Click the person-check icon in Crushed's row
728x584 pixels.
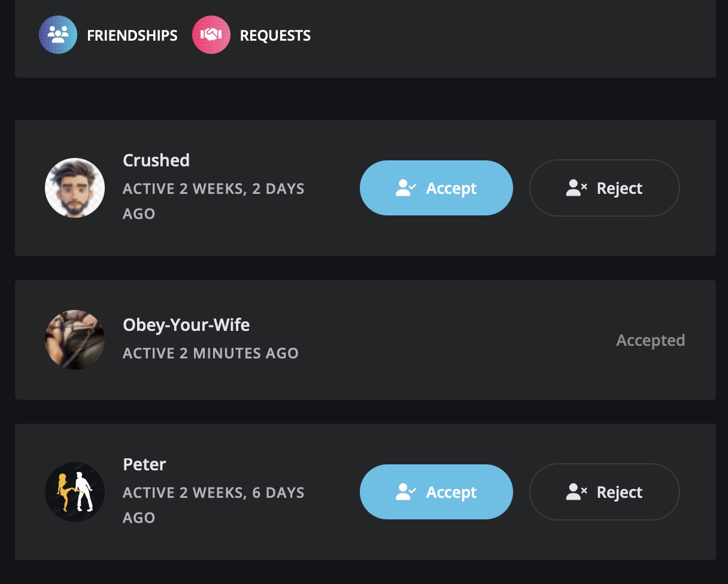tap(407, 188)
